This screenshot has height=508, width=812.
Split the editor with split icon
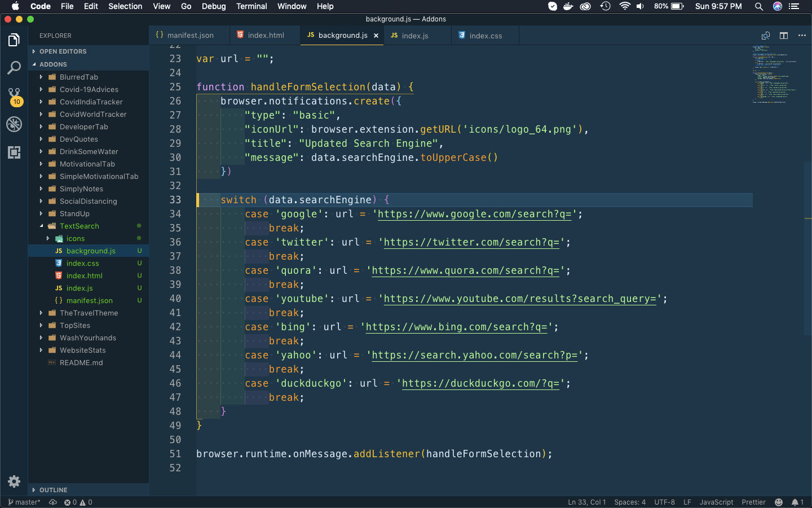click(x=784, y=36)
